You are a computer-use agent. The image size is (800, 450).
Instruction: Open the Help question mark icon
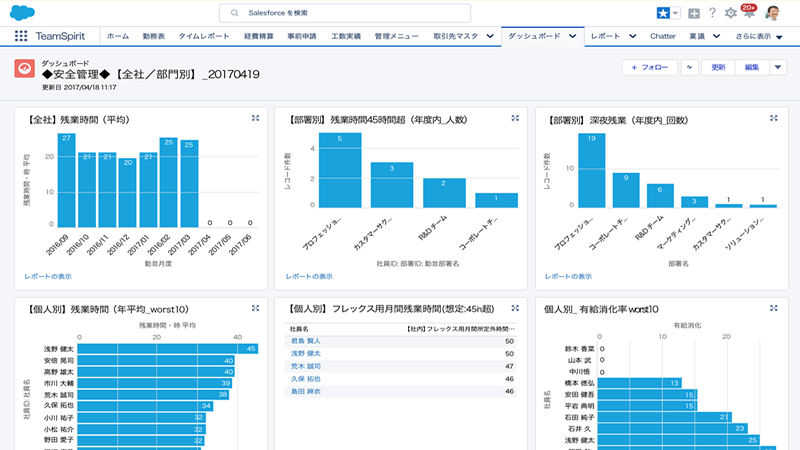712,13
